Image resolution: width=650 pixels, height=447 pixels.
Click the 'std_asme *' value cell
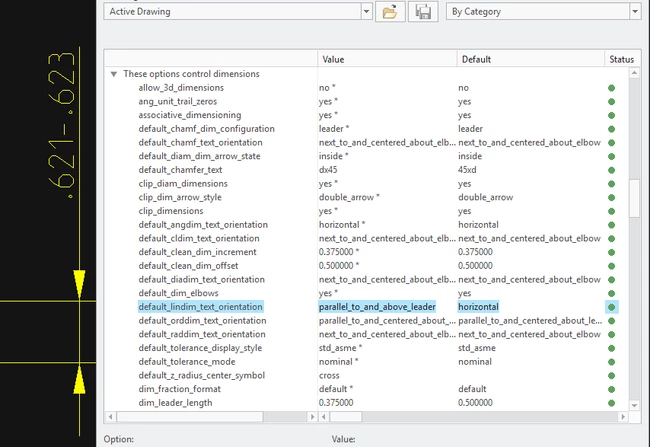tap(340, 348)
